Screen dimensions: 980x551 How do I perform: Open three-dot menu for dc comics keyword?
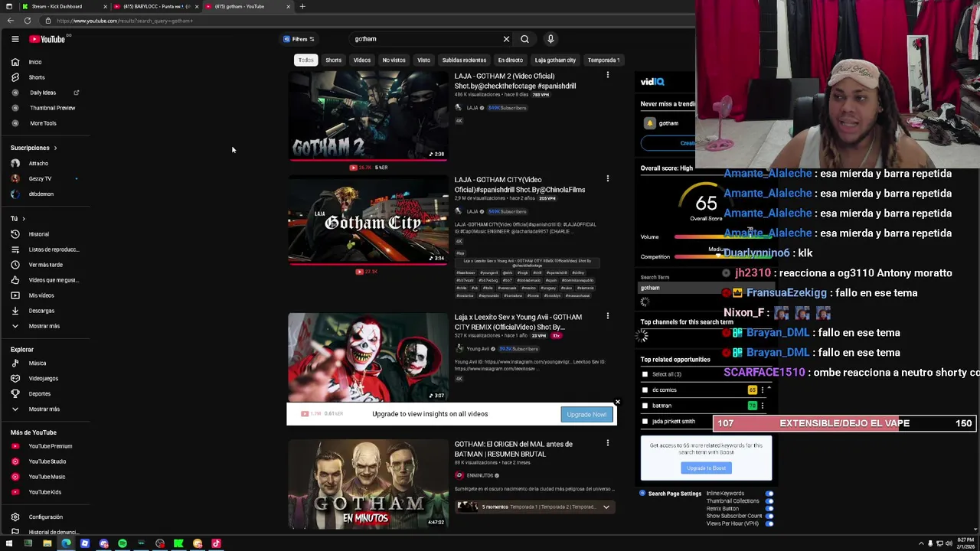coord(762,390)
